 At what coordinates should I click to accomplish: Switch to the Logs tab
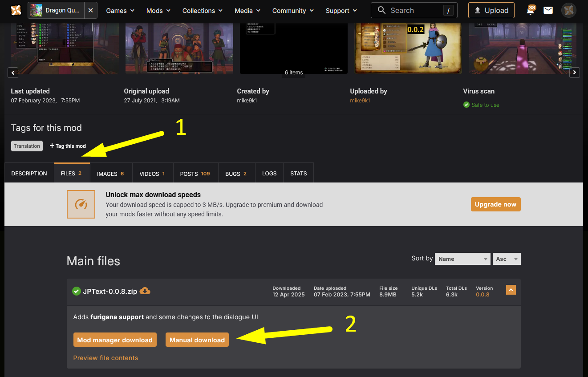(269, 174)
